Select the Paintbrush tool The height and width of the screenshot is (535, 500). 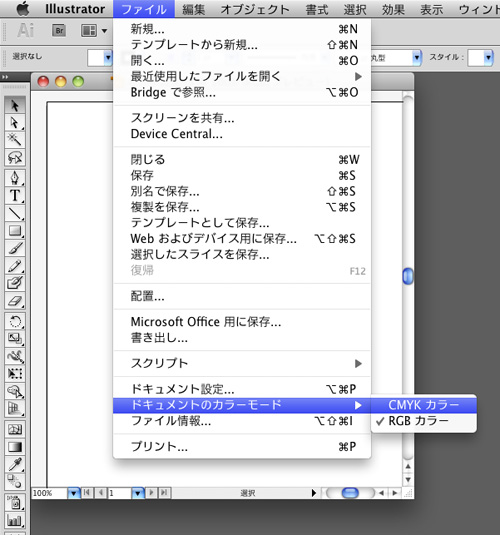coord(15,248)
